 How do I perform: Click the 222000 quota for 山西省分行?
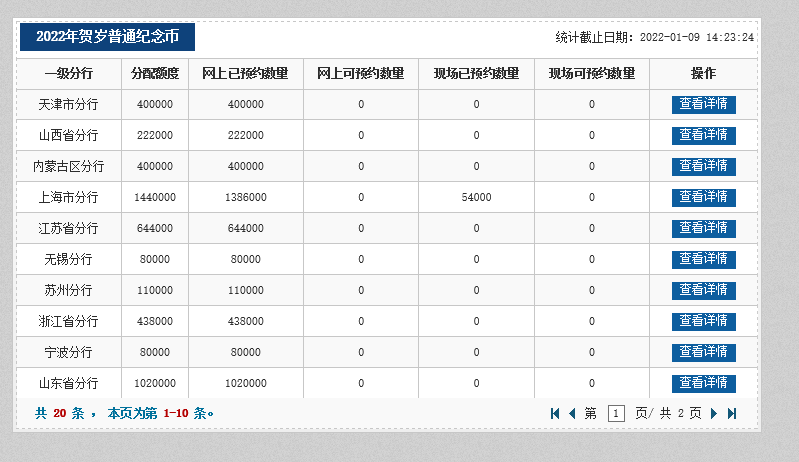pyautogui.click(x=155, y=135)
